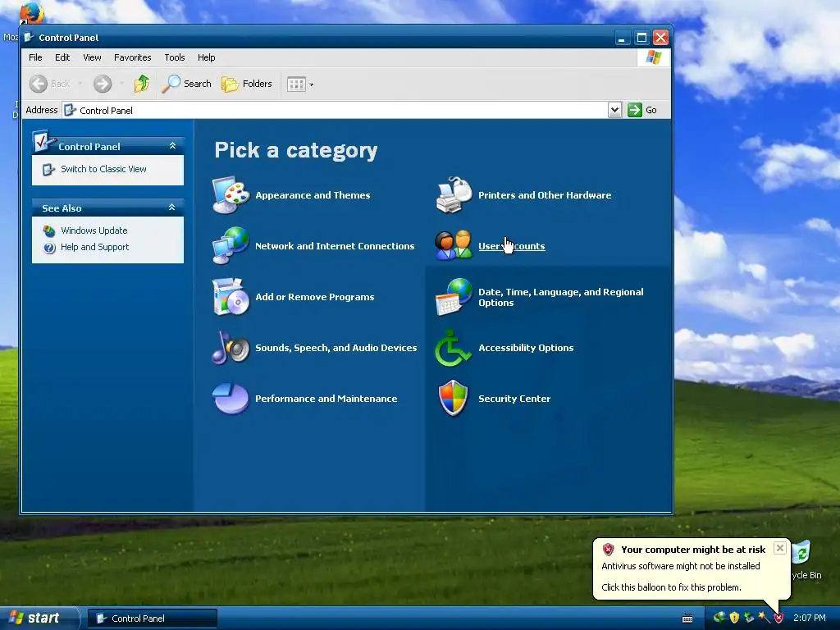Click the Search magnifier toolbar button

pos(186,84)
